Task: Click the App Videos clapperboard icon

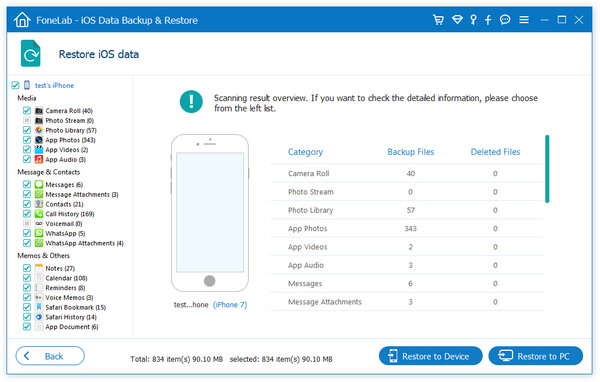Action: pos(39,150)
